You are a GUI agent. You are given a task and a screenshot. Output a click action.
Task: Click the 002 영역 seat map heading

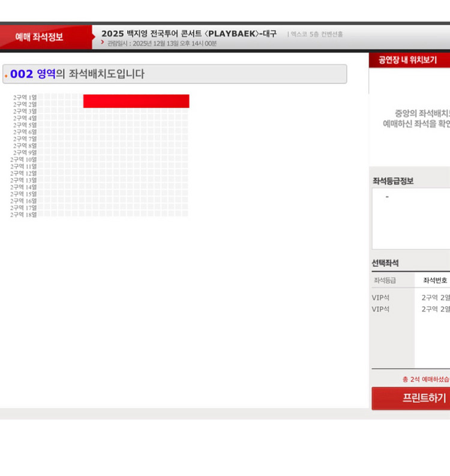point(77,74)
